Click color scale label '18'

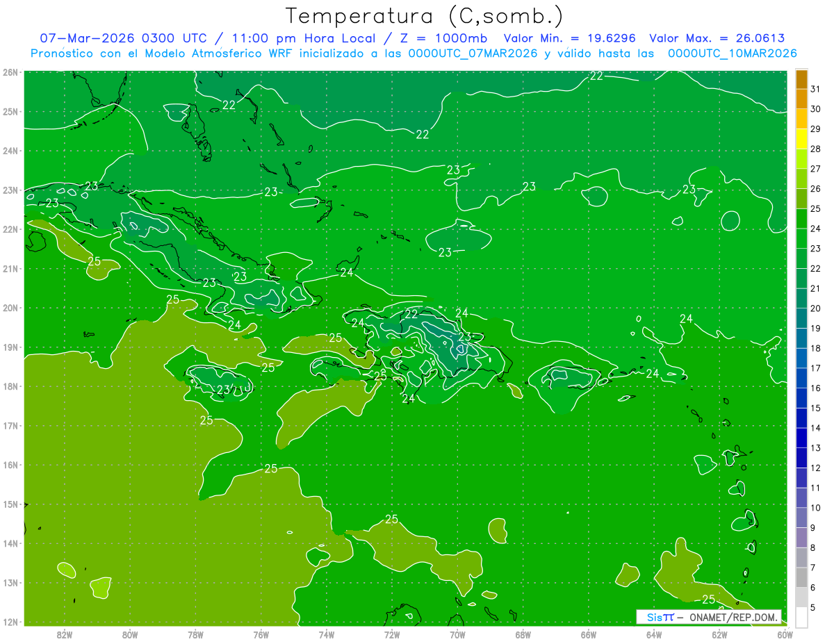[x=815, y=348]
